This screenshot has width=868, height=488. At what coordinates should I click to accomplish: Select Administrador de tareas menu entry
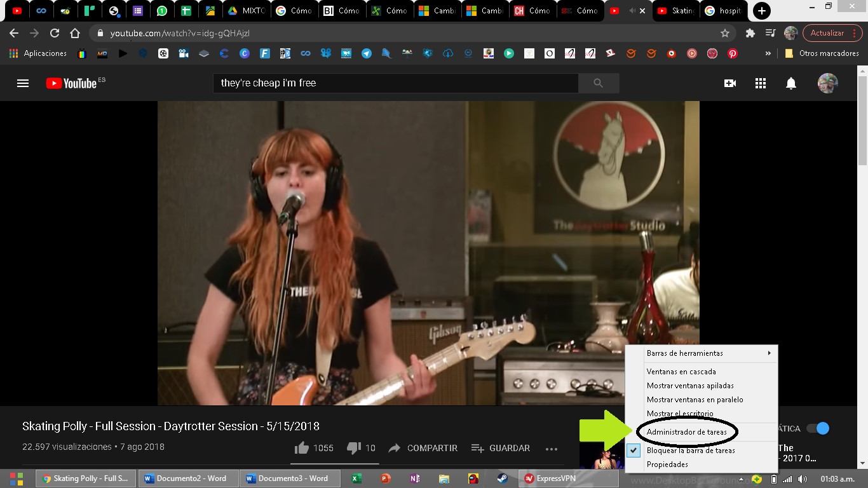tap(686, 432)
